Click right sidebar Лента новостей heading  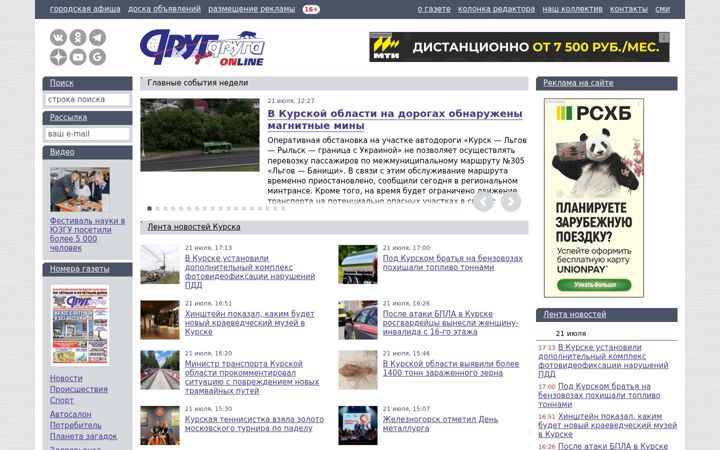tap(574, 314)
